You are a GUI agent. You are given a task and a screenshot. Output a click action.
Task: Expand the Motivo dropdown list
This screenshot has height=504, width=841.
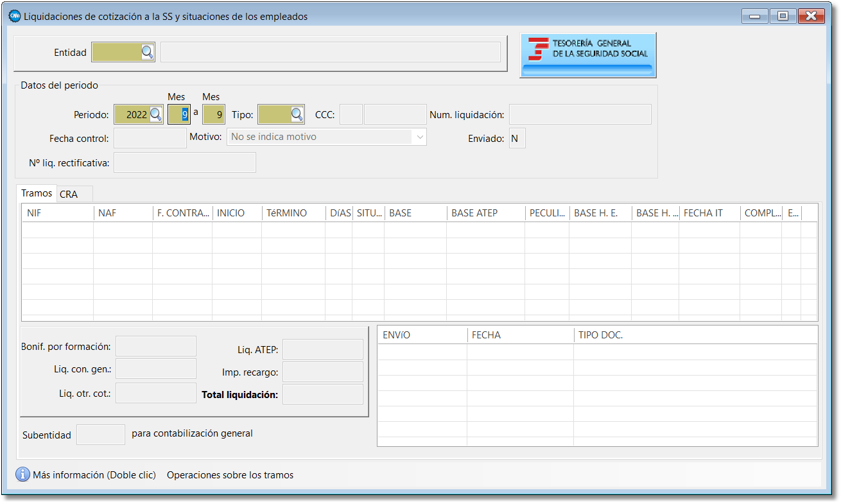tap(420, 137)
